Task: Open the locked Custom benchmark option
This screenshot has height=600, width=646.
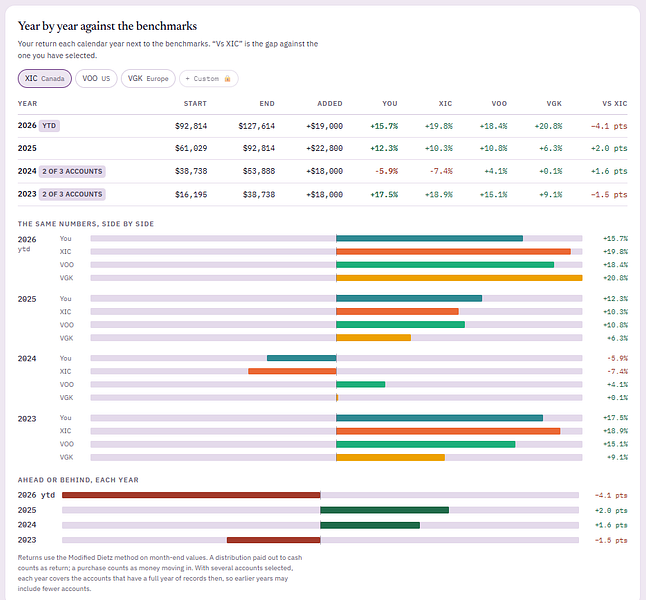Action: point(208,78)
